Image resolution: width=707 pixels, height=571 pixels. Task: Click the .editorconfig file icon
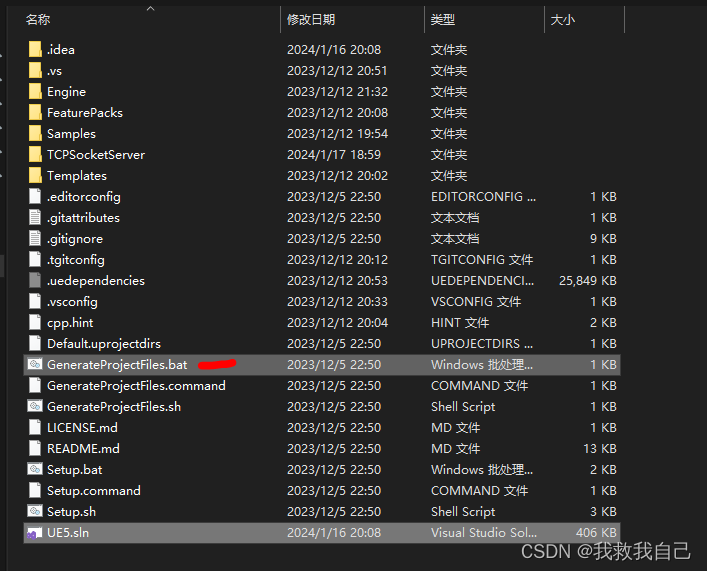tap(35, 196)
